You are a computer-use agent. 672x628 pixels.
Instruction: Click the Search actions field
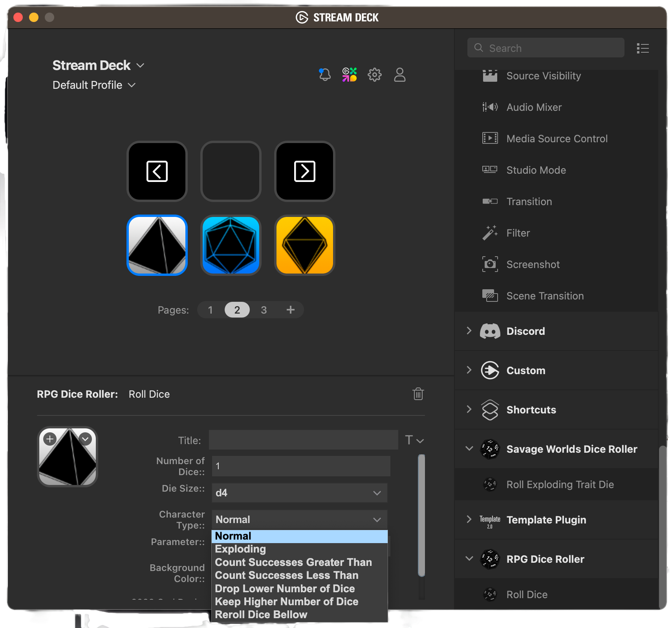[546, 48]
